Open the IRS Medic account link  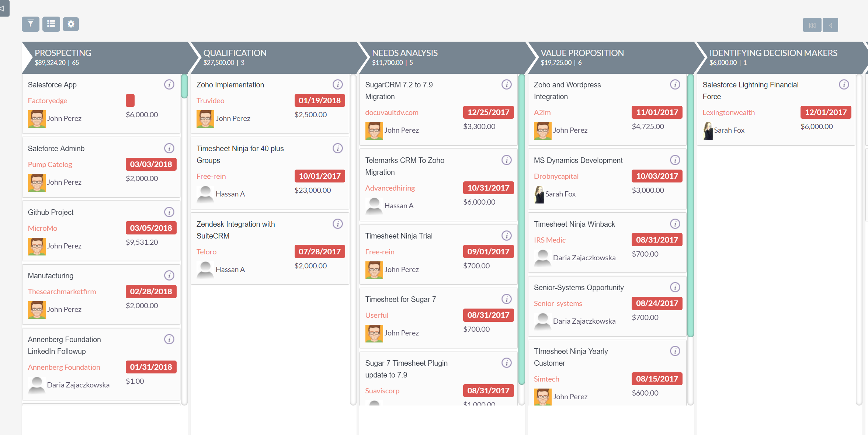pos(549,240)
